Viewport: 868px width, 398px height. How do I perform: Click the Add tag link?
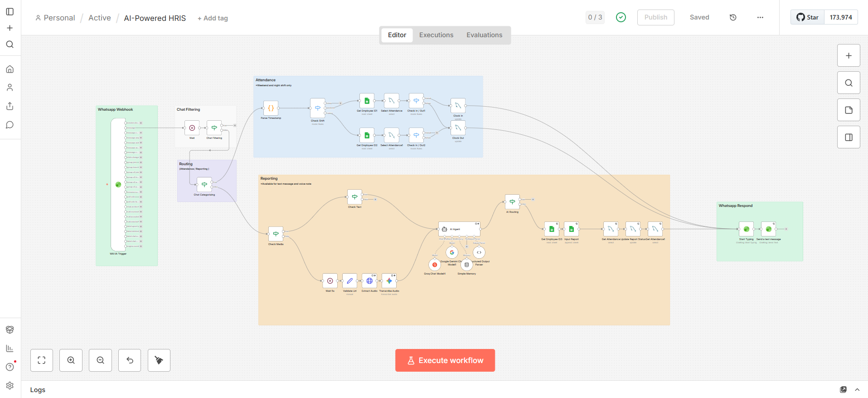click(213, 18)
